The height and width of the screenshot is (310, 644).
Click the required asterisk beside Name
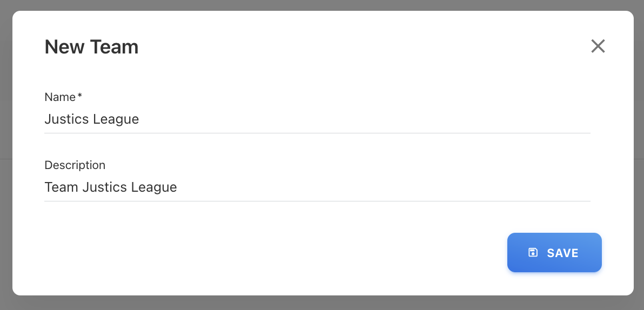pyautogui.click(x=80, y=97)
